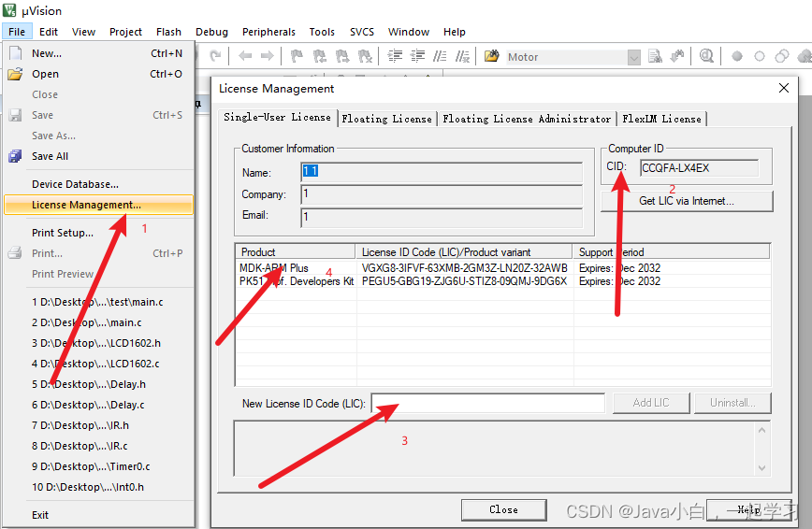Click Comment selection icon

(x=440, y=56)
